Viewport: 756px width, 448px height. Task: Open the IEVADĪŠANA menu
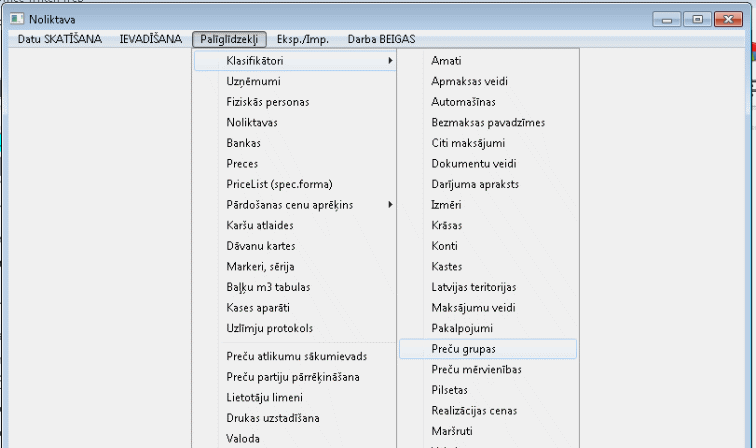(150, 39)
